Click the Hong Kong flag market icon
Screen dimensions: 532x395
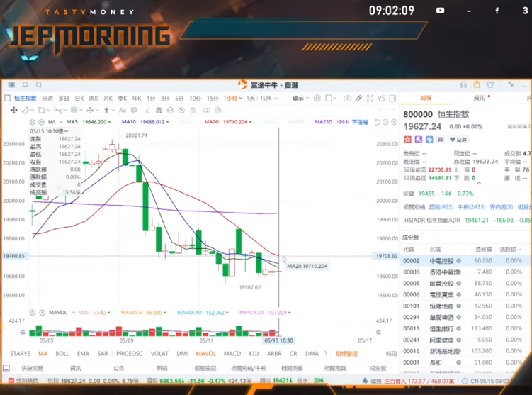point(407,140)
